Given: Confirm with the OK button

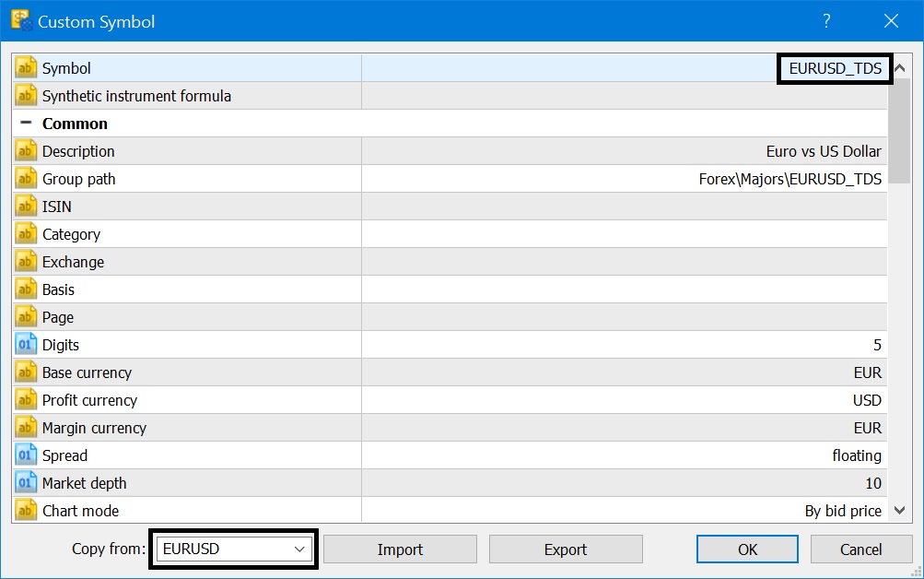Looking at the screenshot, I should point(748,549).
